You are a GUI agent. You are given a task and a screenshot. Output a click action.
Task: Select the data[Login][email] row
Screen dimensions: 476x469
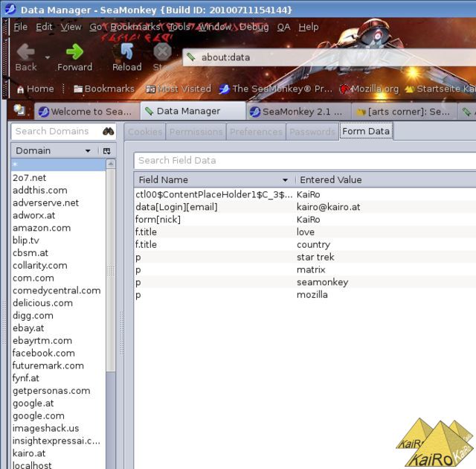[x=305, y=207]
